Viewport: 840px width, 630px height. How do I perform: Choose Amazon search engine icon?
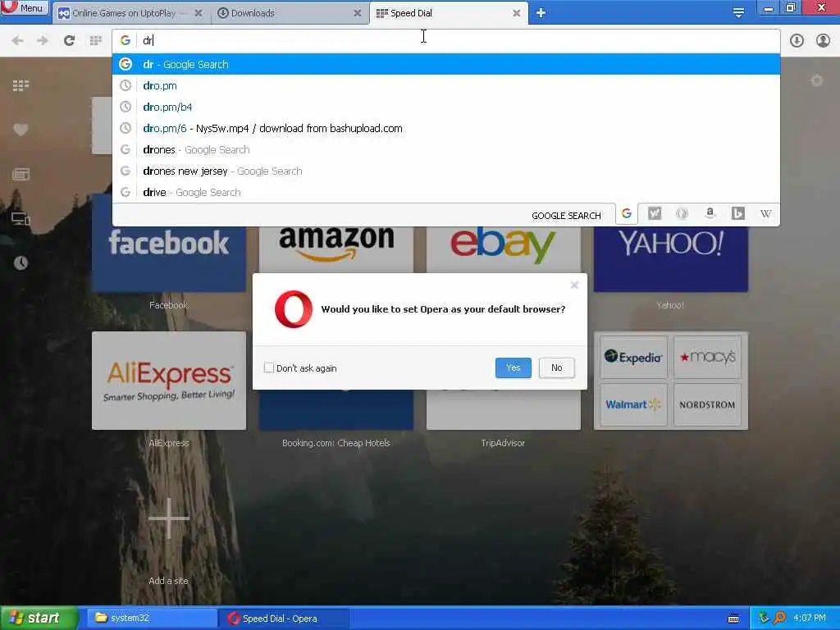click(x=710, y=214)
